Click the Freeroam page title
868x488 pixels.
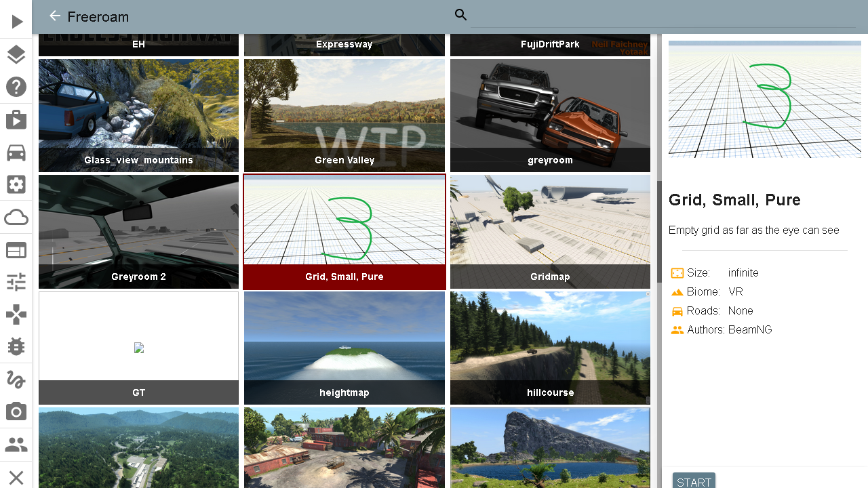(98, 17)
